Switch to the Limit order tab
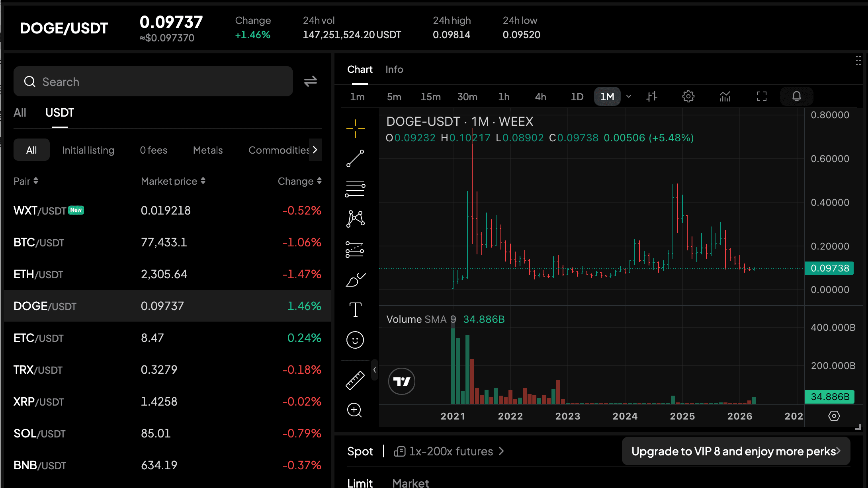The width and height of the screenshot is (868, 488). pyautogui.click(x=360, y=482)
